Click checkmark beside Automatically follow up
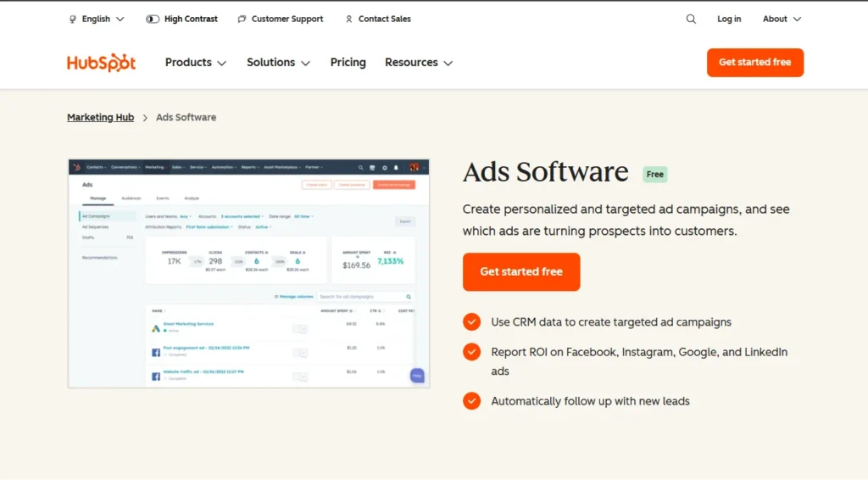The width and height of the screenshot is (868, 480). click(x=471, y=401)
